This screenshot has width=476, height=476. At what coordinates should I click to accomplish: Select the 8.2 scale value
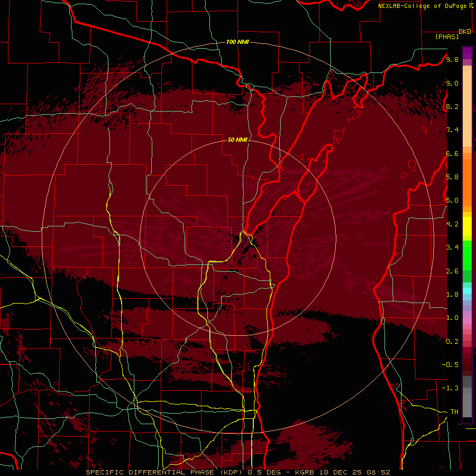pyautogui.click(x=452, y=106)
